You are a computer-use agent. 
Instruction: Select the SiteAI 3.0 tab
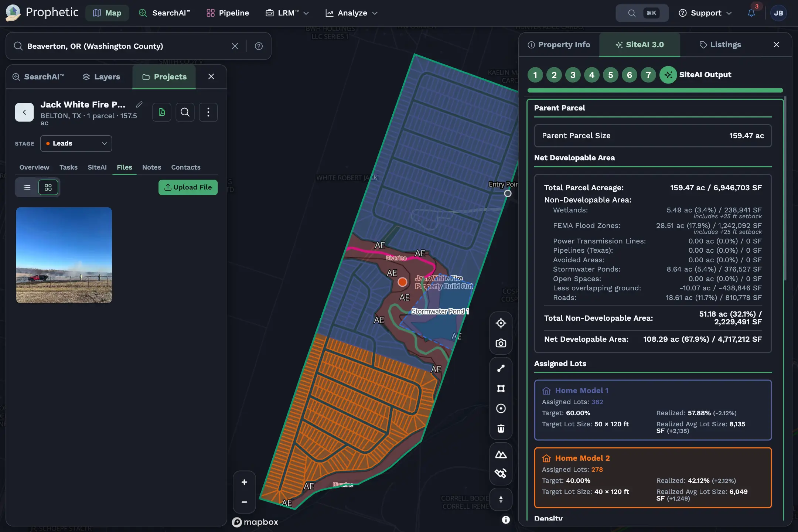coord(640,45)
